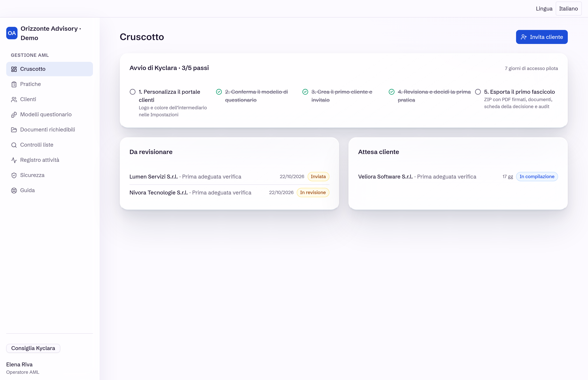Select Registro attività menu item
Viewport: 588px width, 380px height.
(50, 160)
